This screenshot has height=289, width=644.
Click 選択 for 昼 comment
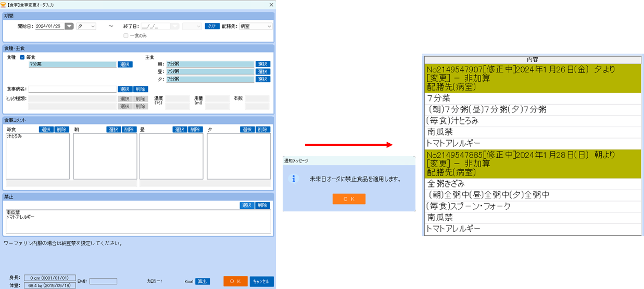181,129
